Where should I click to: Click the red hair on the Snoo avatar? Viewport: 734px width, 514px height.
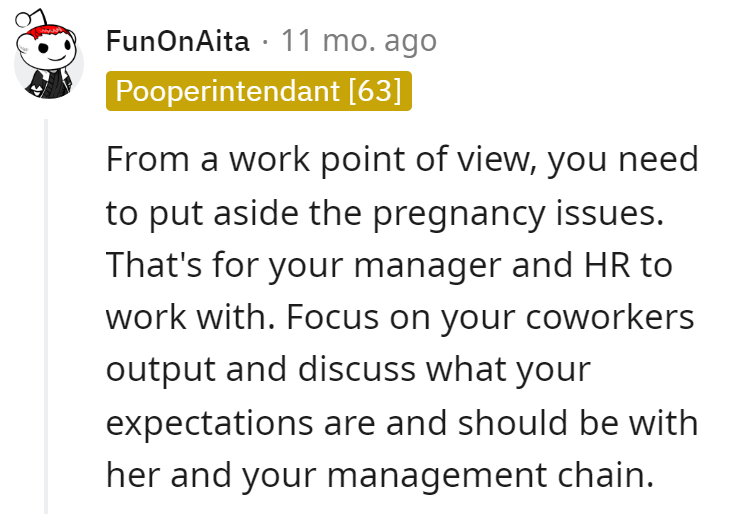(x=51, y=34)
